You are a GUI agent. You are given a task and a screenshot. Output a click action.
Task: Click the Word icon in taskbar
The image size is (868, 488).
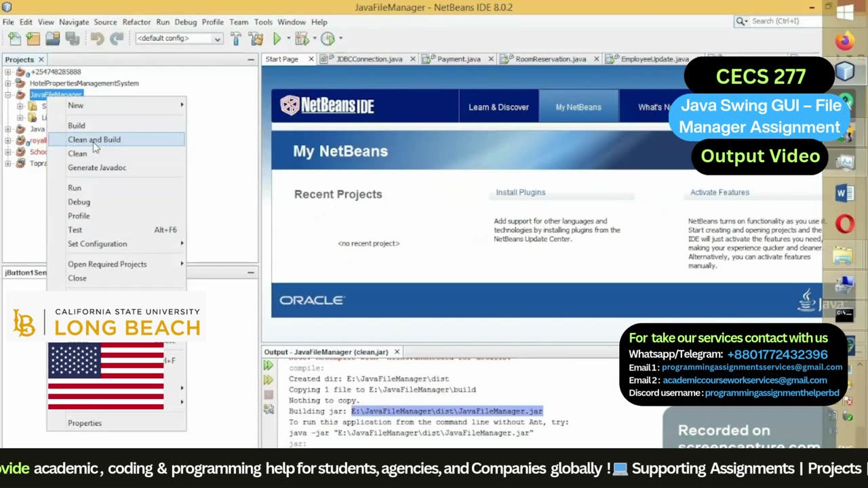click(845, 195)
